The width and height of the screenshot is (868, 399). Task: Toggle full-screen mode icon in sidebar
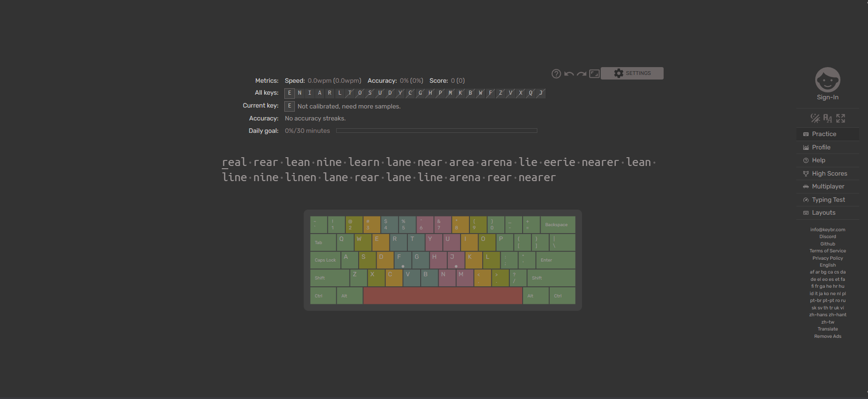pyautogui.click(x=840, y=118)
